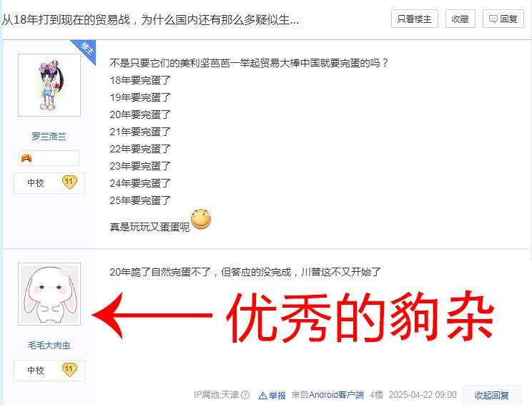Click the orange medal icon under 罗兰洛兰
This screenshot has width=532, height=405.
(26, 158)
